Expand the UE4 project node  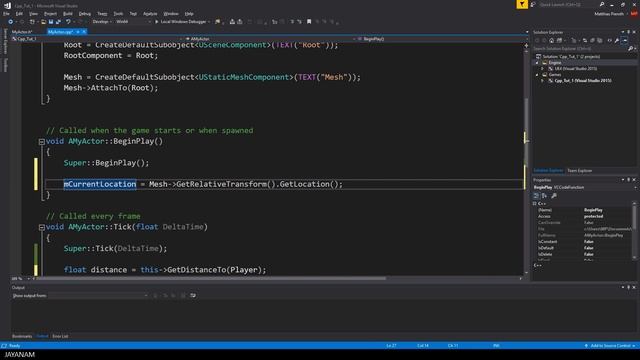click(542, 69)
